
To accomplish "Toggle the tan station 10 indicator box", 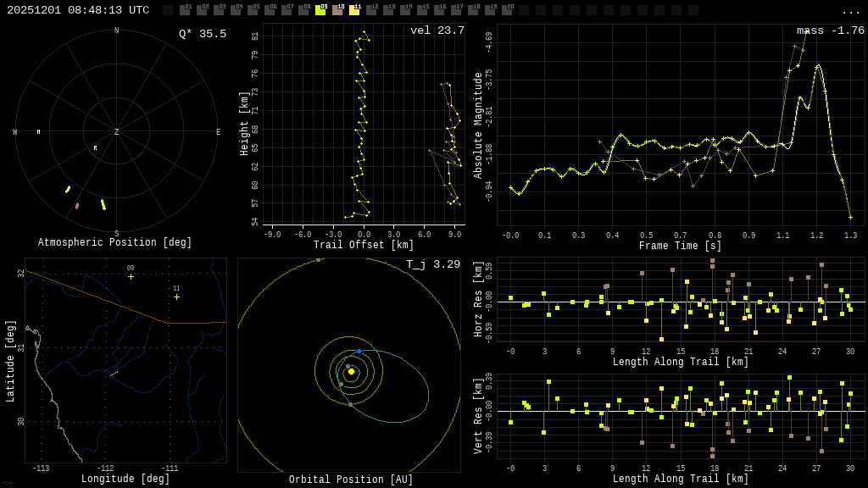I will click(337, 10).
